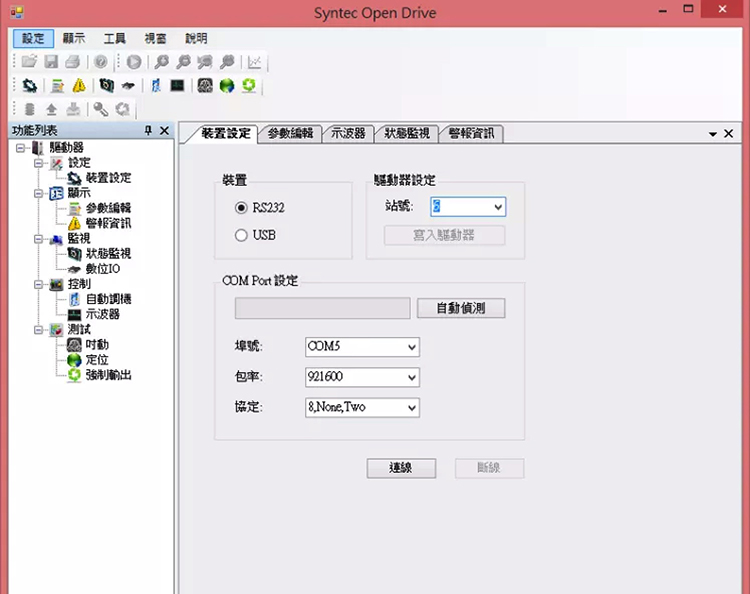Select 裝置設定 in the function tree
Viewport: 750px width, 594px height.
point(108,178)
